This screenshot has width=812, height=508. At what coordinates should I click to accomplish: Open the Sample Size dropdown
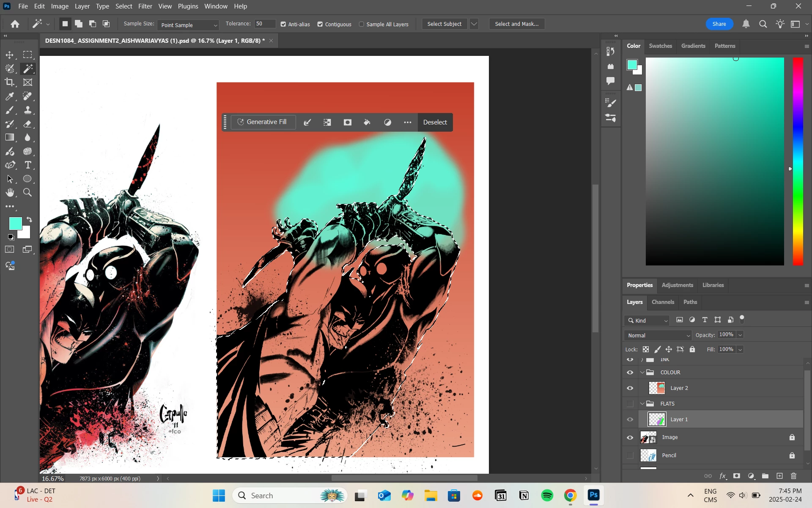[x=188, y=25]
